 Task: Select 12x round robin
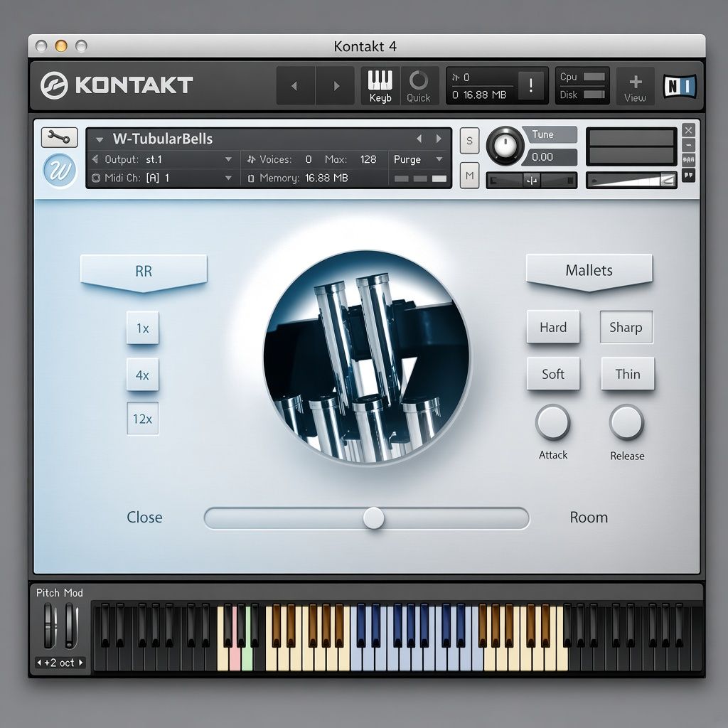[142, 419]
